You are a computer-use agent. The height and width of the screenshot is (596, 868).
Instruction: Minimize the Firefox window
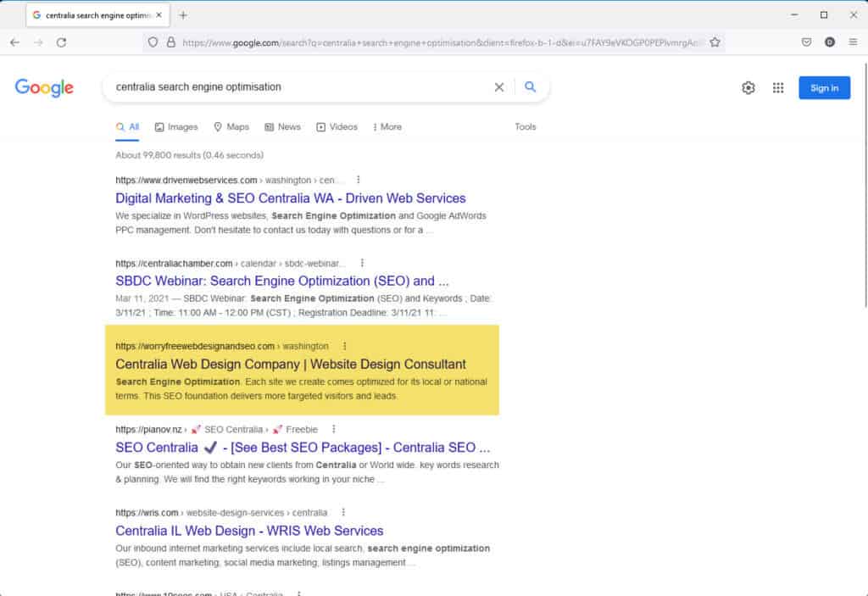[x=794, y=15]
